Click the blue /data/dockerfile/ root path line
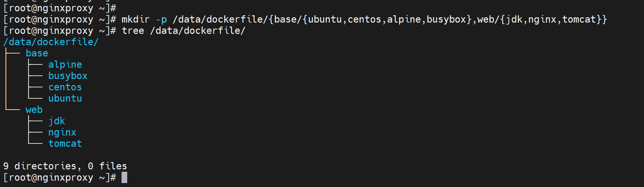Screen dimensions: 644x187 pyautogui.click(x=51, y=42)
